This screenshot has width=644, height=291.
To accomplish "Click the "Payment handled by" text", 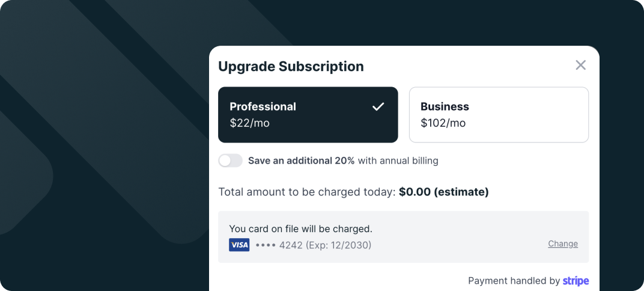I will [514, 281].
